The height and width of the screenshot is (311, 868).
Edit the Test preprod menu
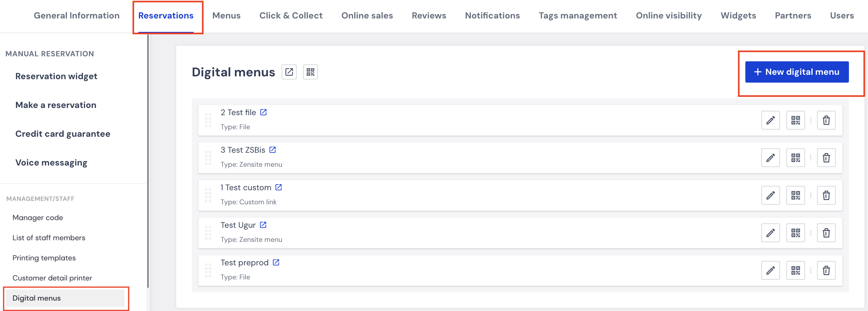click(771, 270)
